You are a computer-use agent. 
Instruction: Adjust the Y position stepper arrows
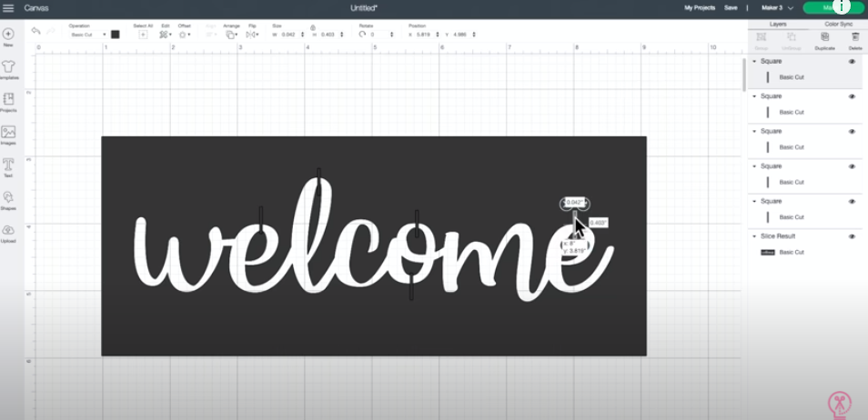click(x=474, y=35)
